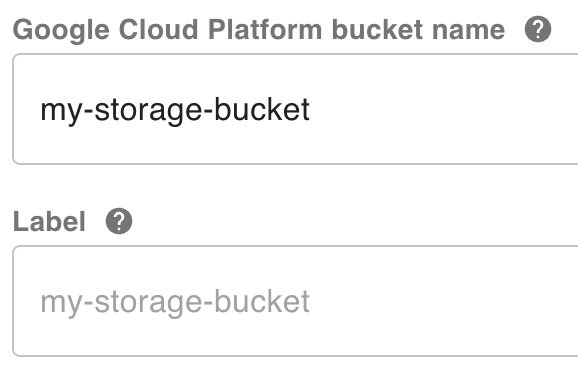Select the empty text box under Label

click(295, 301)
